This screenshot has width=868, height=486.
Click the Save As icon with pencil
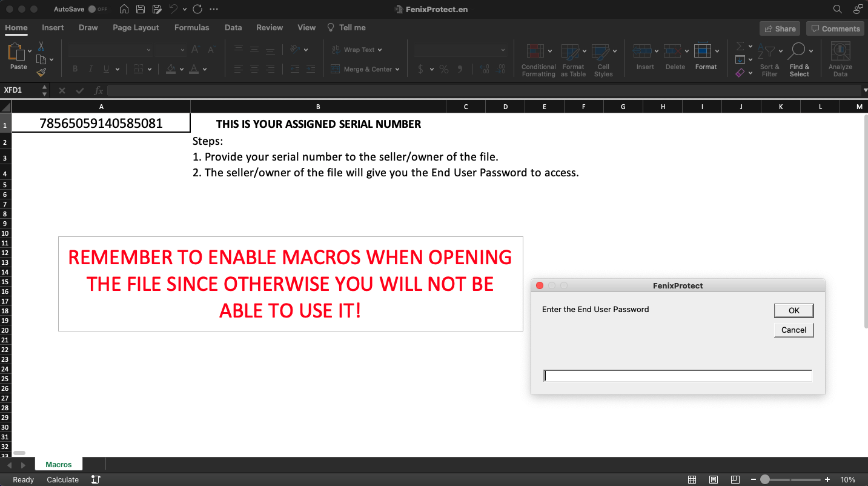157,9
